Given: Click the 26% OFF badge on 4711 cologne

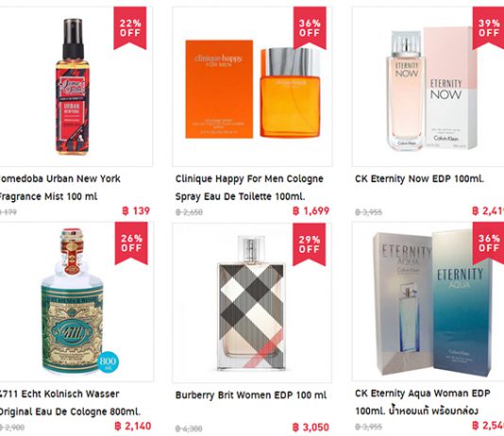Looking at the screenshot, I should pos(131,243).
